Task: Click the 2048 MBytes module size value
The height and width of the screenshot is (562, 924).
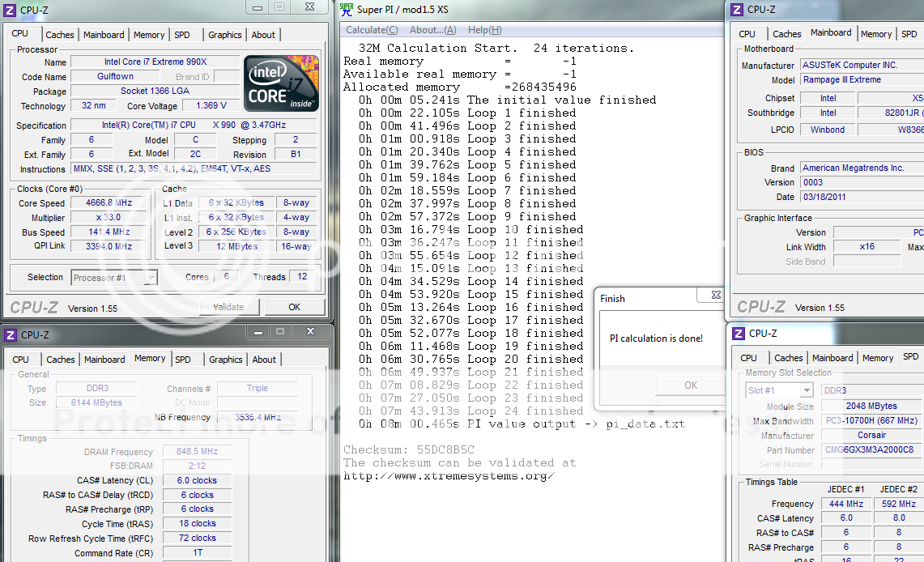Action: point(871,406)
